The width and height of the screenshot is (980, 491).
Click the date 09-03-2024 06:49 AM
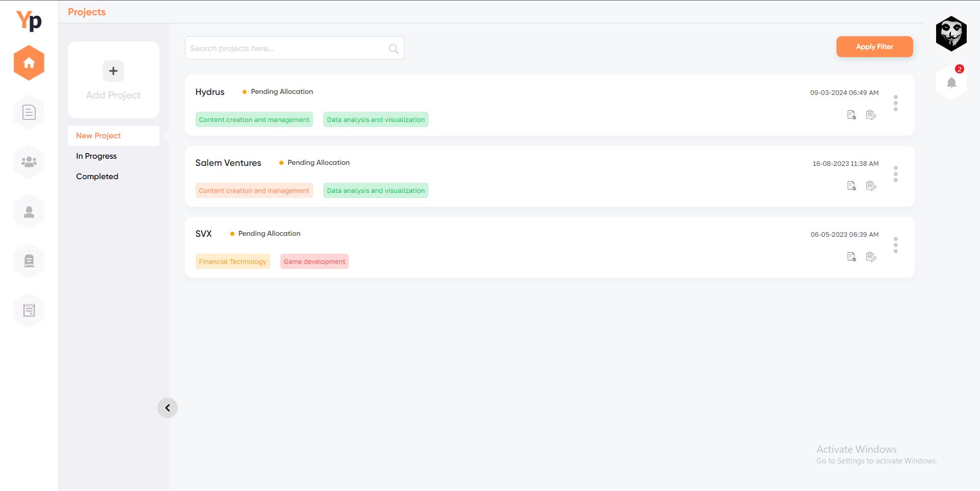click(x=845, y=92)
